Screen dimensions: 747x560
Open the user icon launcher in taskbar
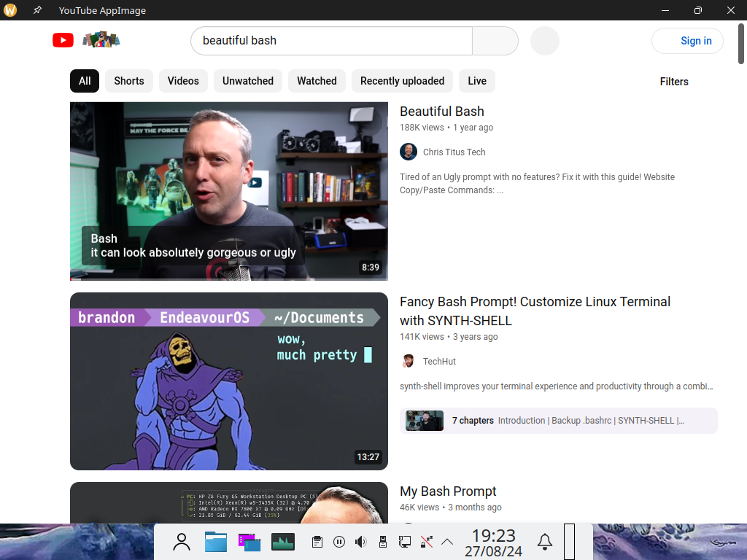182,542
